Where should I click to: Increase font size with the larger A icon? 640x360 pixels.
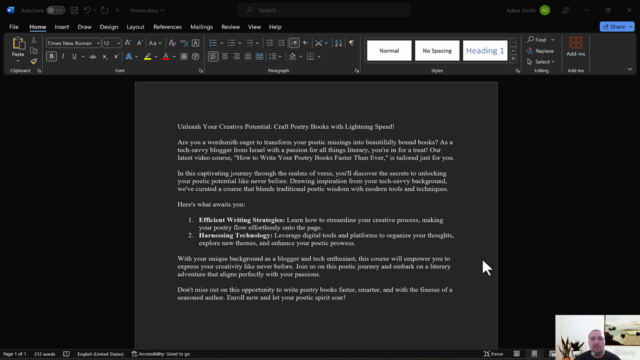[128, 43]
